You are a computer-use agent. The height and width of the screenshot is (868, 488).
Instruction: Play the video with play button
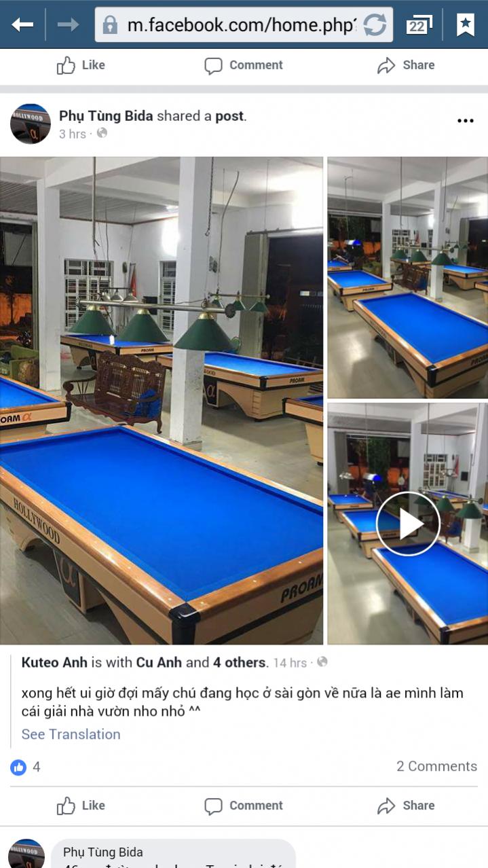coord(408,524)
